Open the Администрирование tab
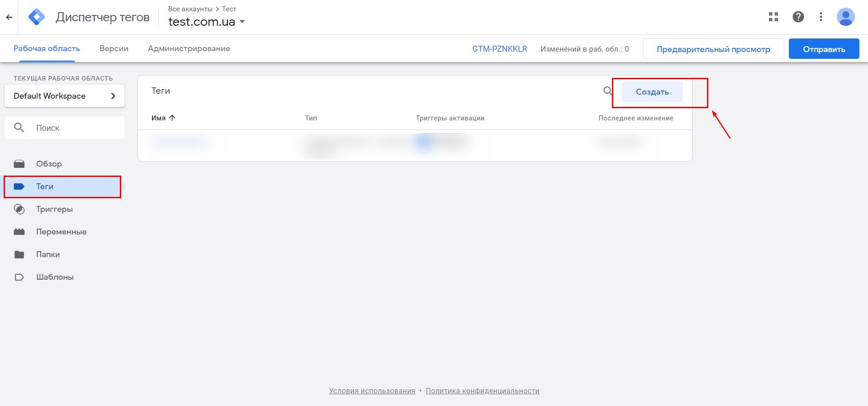Screen dimensions: 868x406 (x=189, y=48)
